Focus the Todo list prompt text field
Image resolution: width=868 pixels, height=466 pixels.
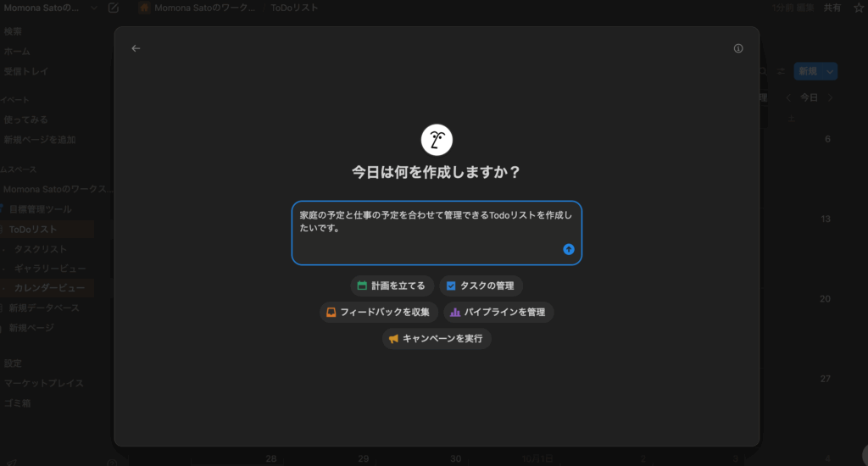point(424,229)
